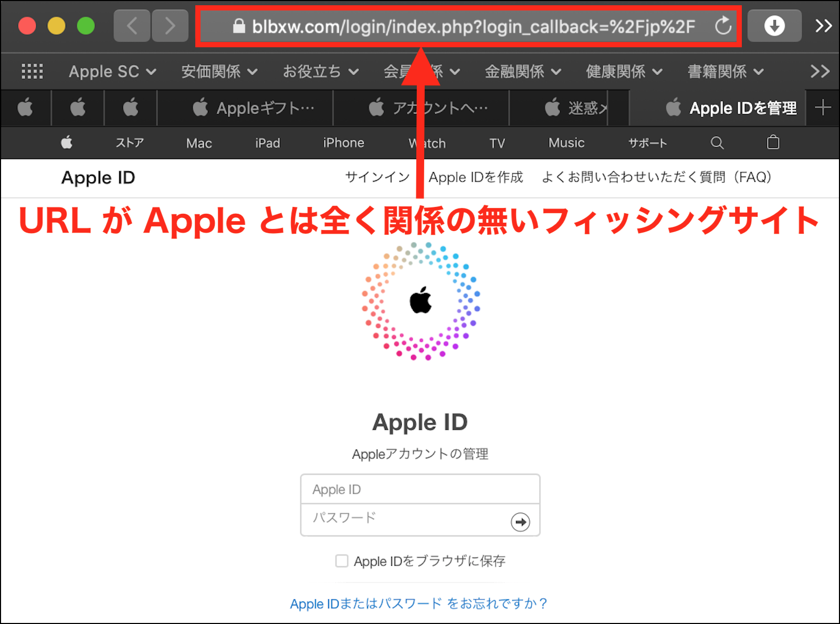This screenshot has width=840, height=624.
Task: Open the shopping bag icon
Action: 773,142
